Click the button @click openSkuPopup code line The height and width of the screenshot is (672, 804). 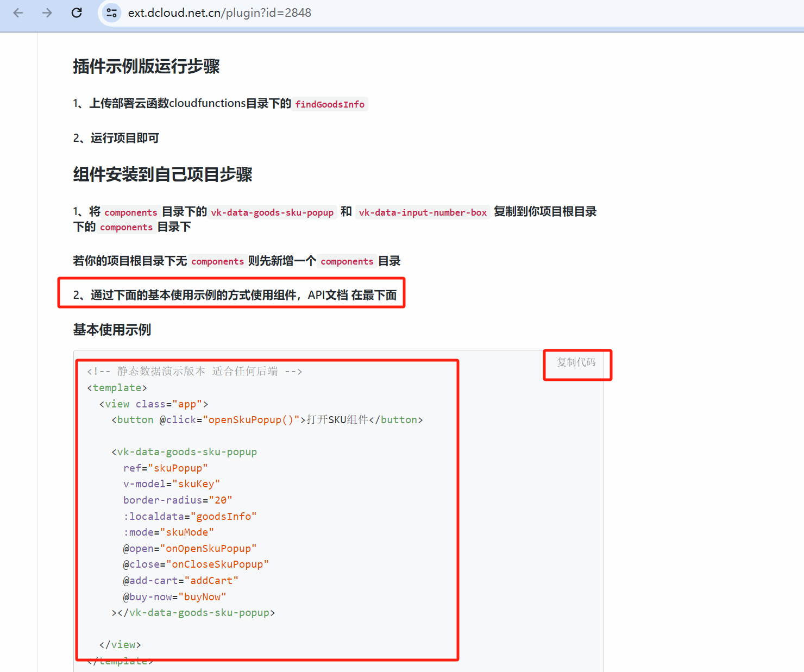click(267, 419)
